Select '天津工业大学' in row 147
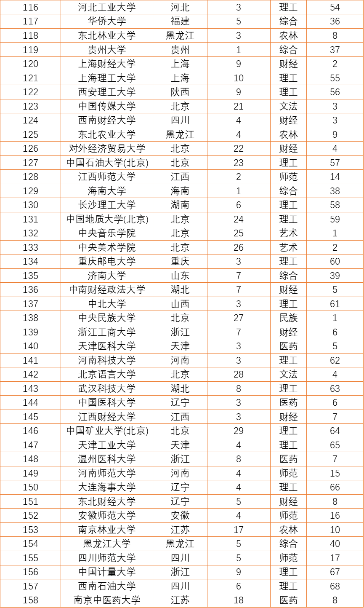The height and width of the screenshot is (608, 364). click(x=107, y=445)
